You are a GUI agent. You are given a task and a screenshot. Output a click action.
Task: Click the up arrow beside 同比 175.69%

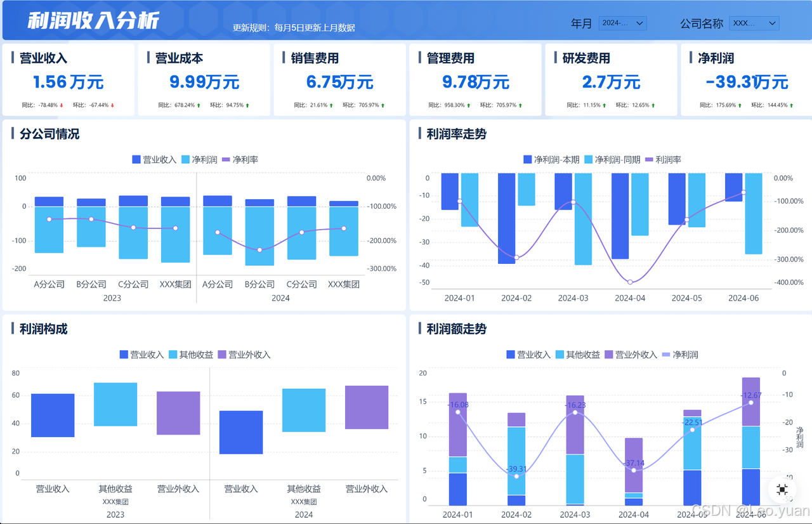pyautogui.click(x=740, y=105)
